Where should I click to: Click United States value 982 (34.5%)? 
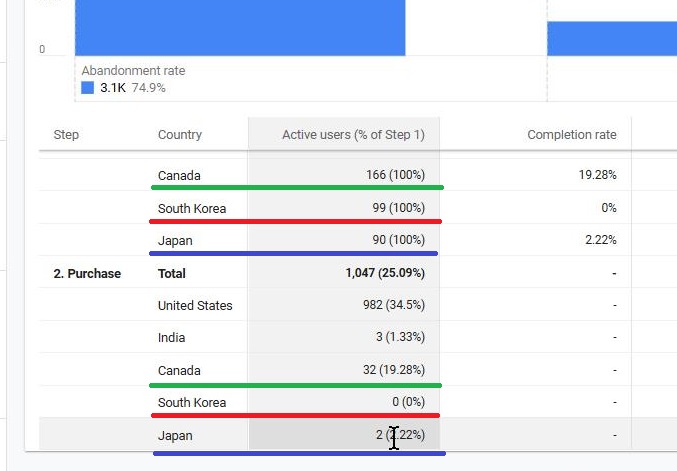[x=394, y=305]
